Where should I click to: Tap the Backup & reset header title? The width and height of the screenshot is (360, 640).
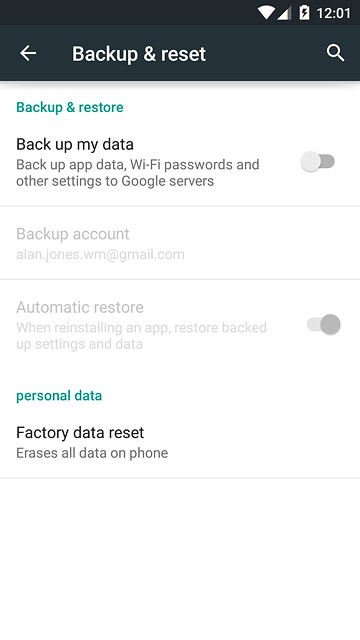[139, 54]
